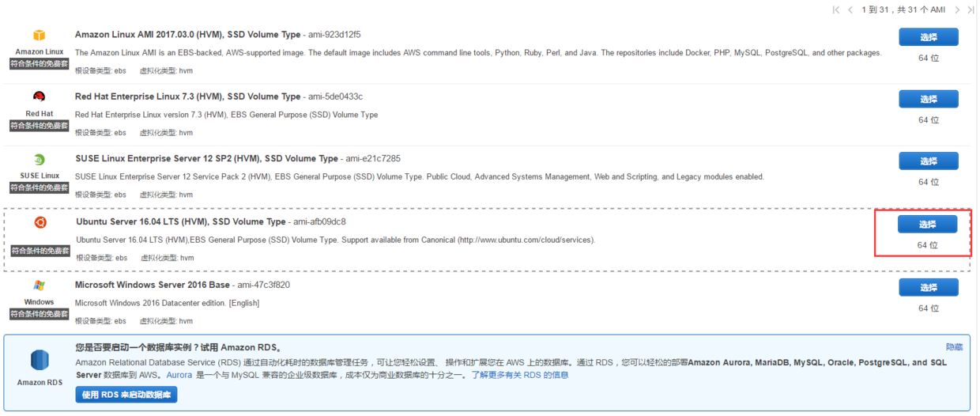Select SUSE Linux Enterprise Server 12 SP2

tap(928, 161)
